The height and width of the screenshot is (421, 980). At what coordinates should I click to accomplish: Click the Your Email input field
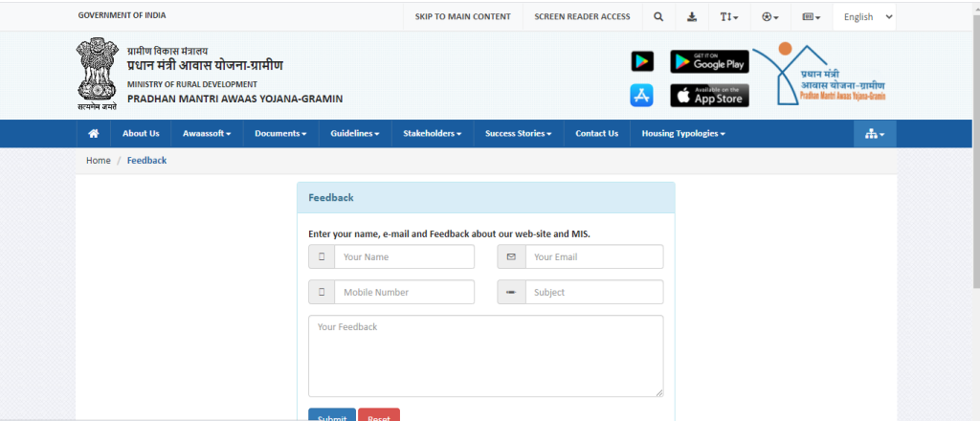594,256
